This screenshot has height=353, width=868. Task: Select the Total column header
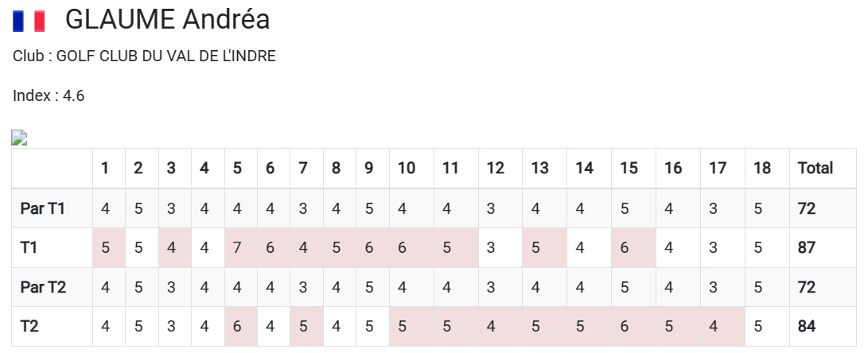click(815, 168)
